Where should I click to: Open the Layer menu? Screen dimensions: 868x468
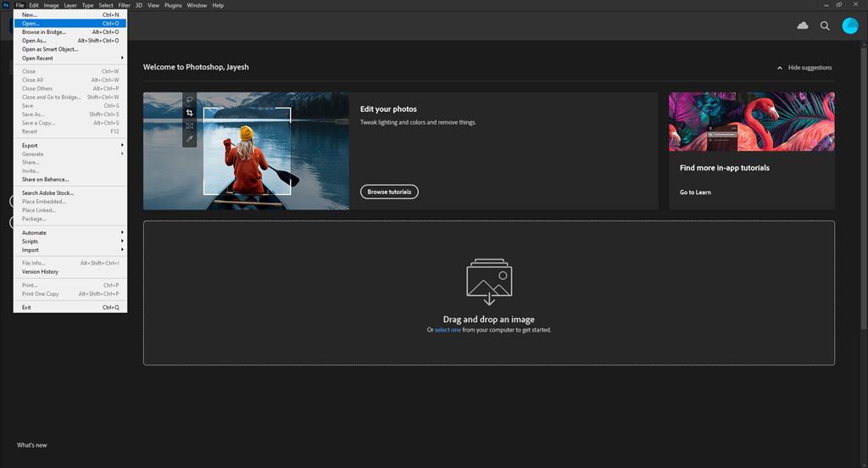pyautogui.click(x=70, y=5)
